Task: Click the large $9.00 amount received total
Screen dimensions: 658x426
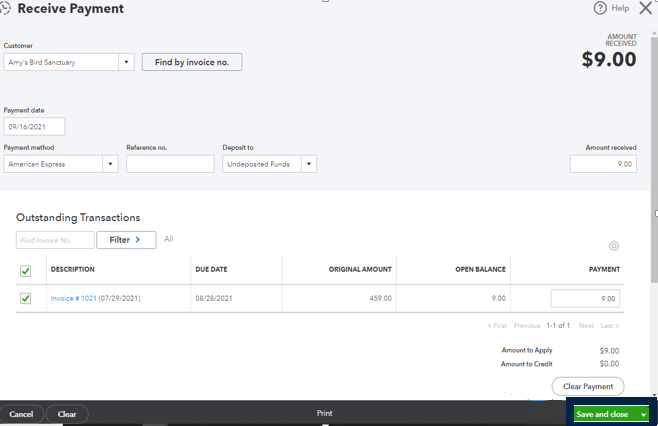Action: (609, 59)
